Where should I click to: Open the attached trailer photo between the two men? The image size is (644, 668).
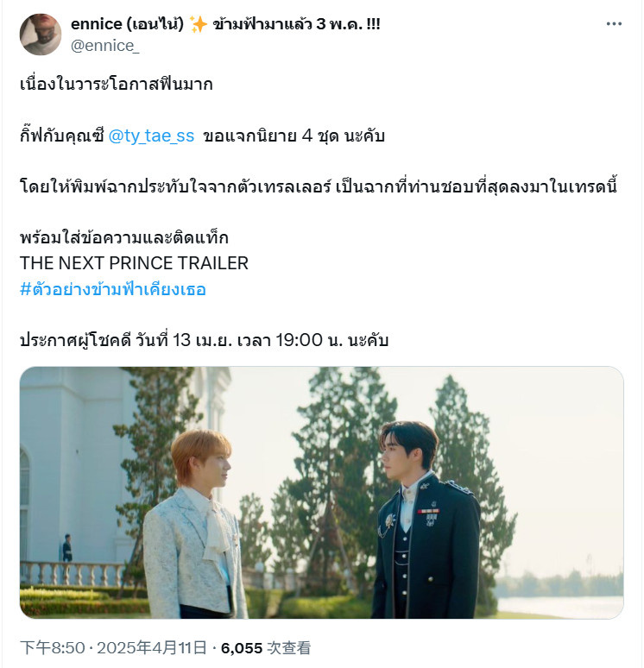pos(321,493)
